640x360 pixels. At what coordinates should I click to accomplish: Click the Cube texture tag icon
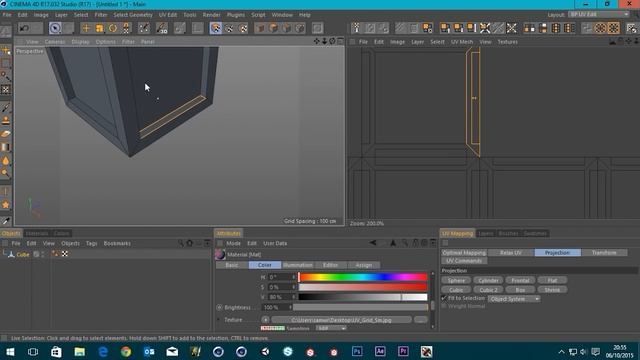click(x=65, y=254)
